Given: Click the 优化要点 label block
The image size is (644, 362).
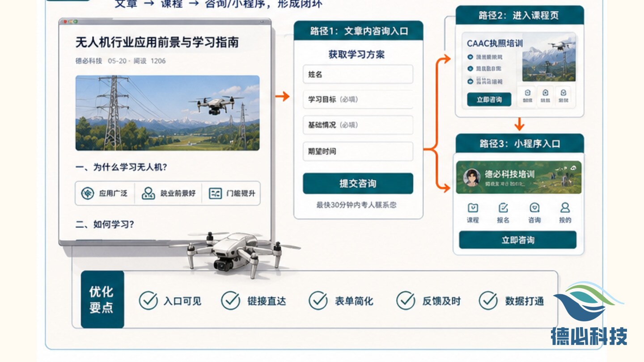Looking at the screenshot, I should pyautogui.click(x=102, y=299).
